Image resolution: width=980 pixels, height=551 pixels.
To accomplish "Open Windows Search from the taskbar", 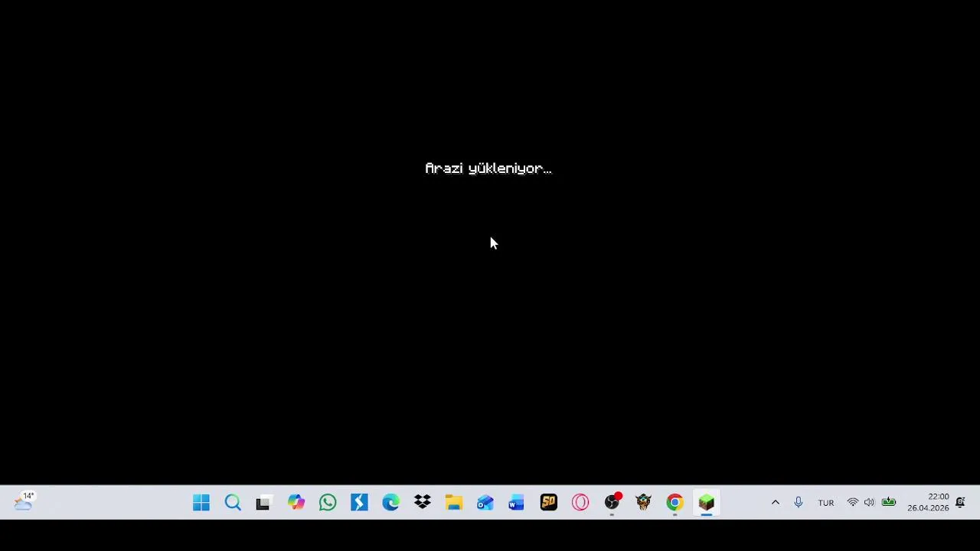I will [x=233, y=503].
